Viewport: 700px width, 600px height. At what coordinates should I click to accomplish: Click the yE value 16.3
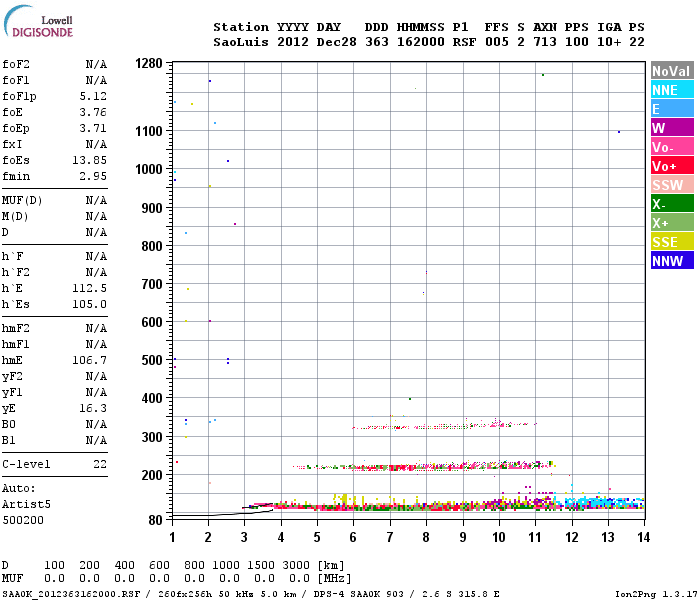(x=93, y=408)
